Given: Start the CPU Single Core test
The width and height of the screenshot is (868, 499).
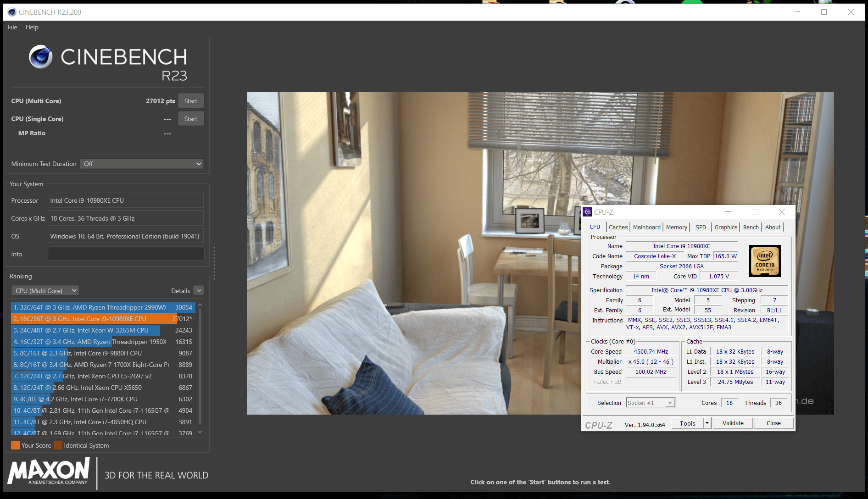Looking at the screenshot, I should (191, 119).
